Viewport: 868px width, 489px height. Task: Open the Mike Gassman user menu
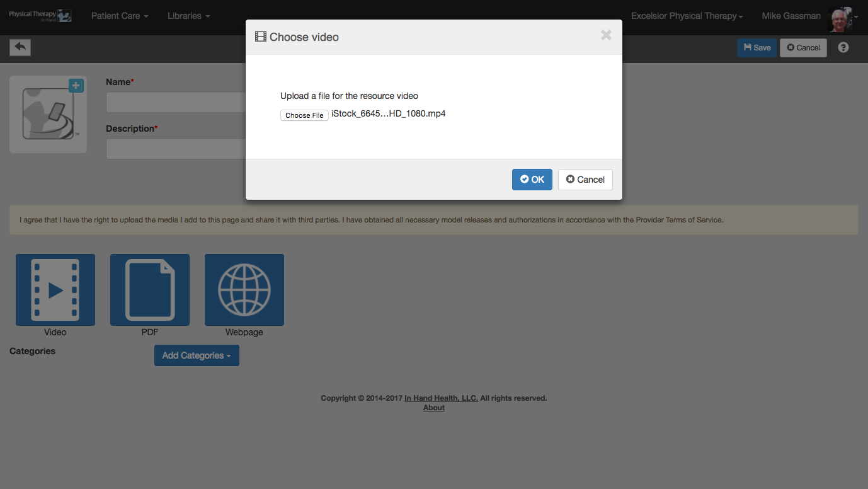tap(792, 16)
